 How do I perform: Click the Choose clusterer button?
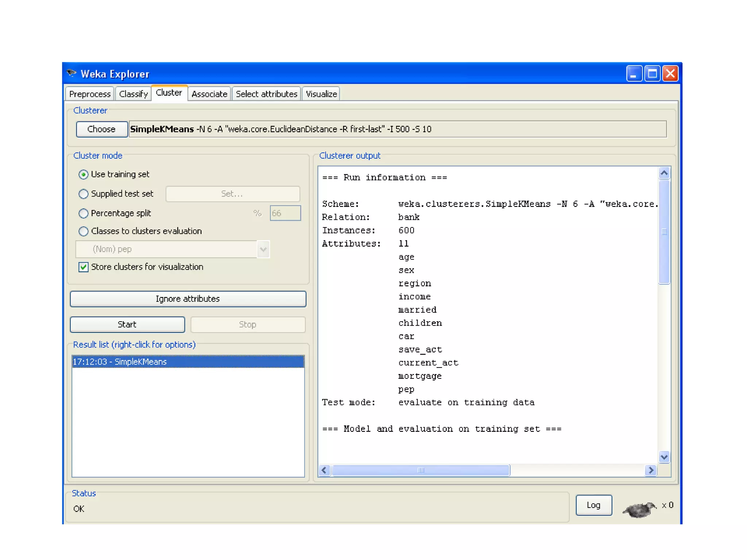(101, 129)
